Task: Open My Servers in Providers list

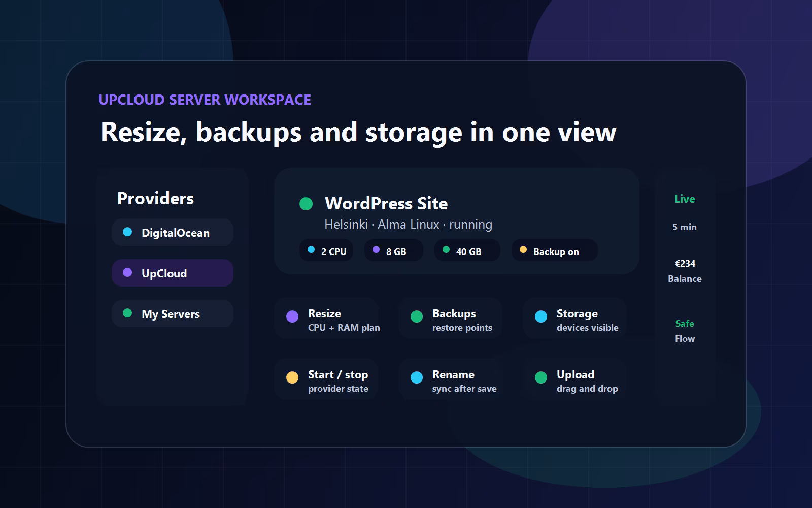Action: click(x=173, y=313)
